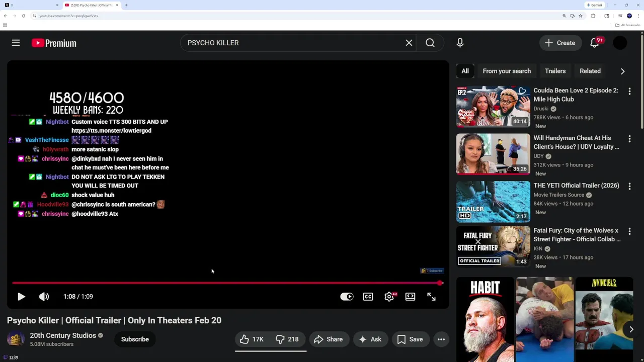The height and width of the screenshot is (362, 644).
Task: Click the Subscribe watermark in the video
Action: point(432,270)
